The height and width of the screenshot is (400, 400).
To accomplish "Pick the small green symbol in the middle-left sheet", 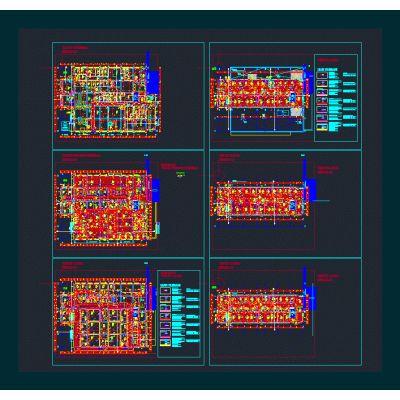I will coord(181,174).
